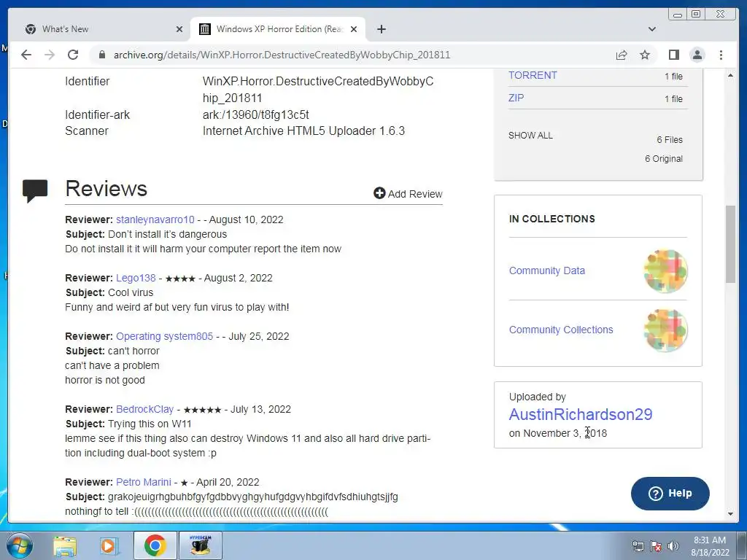Click the Community Collections thumbnail image

(665, 330)
